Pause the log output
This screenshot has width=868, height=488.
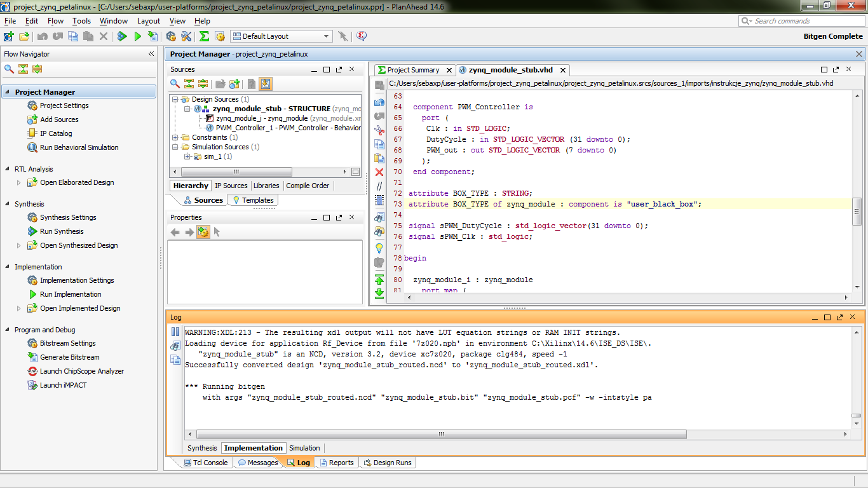pyautogui.click(x=175, y=332)
